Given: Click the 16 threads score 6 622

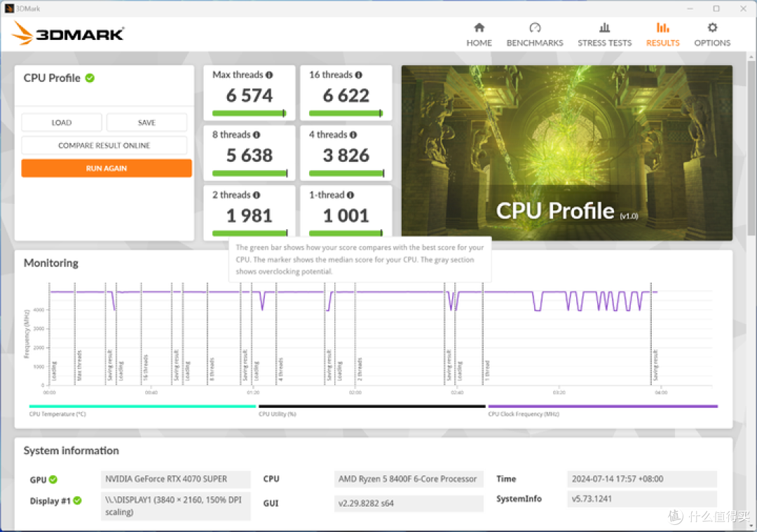Looking at the screenshot, I should pyautogui.click(x=346, y=95).
